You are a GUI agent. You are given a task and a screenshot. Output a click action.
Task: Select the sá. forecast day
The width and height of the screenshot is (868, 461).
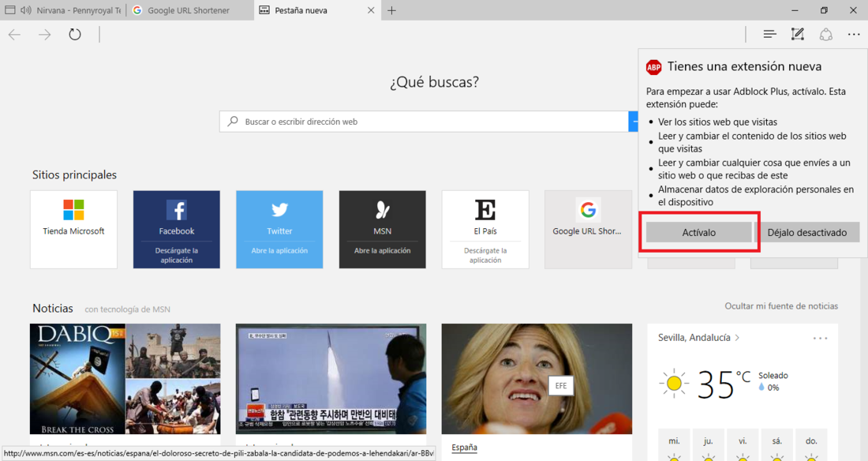pyautogui.click(x=776, y=444)
